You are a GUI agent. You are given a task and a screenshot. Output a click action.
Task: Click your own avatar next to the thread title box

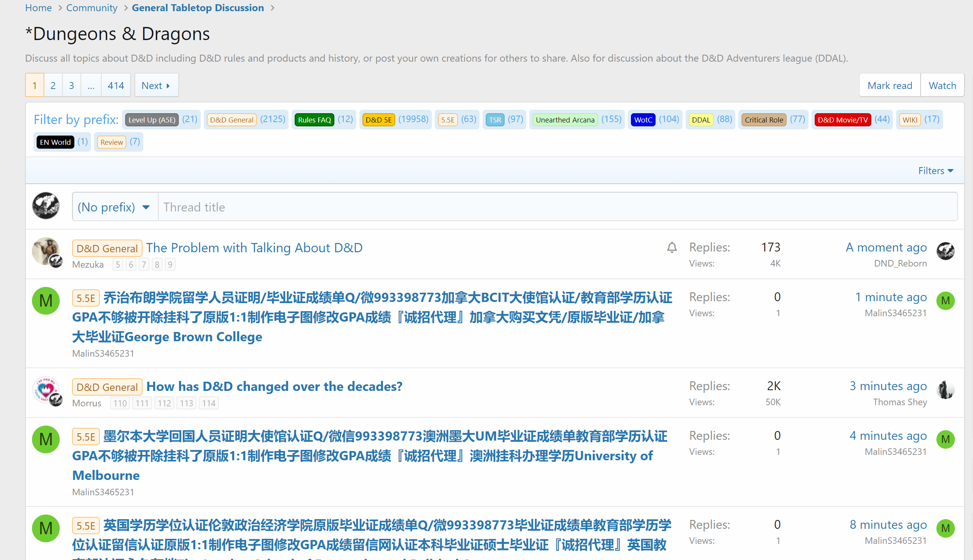pos(46,206)
